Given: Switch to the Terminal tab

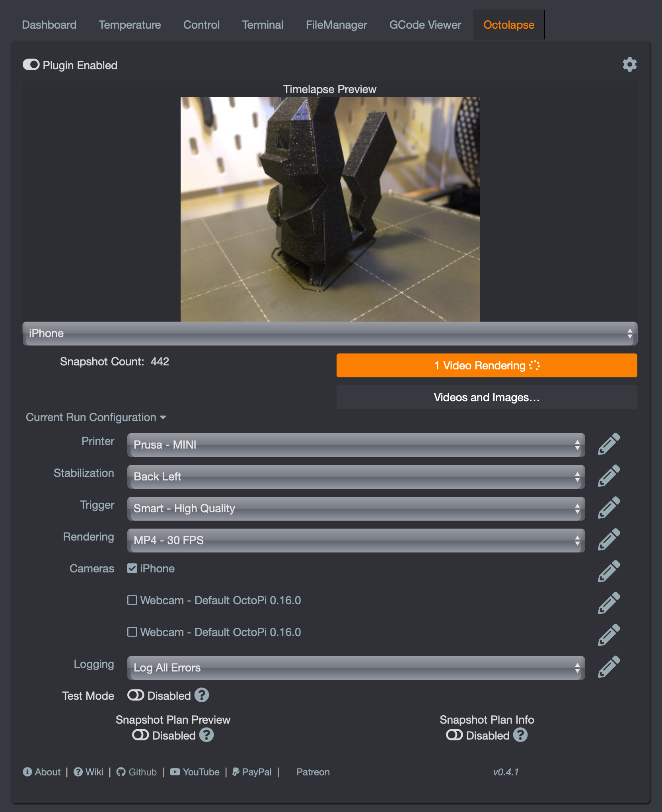Looking at the screenshot, I should click(x=262, y=25).
